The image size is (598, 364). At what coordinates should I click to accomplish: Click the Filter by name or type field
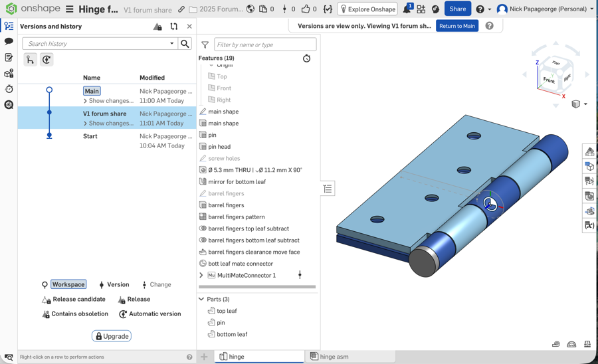264,45
